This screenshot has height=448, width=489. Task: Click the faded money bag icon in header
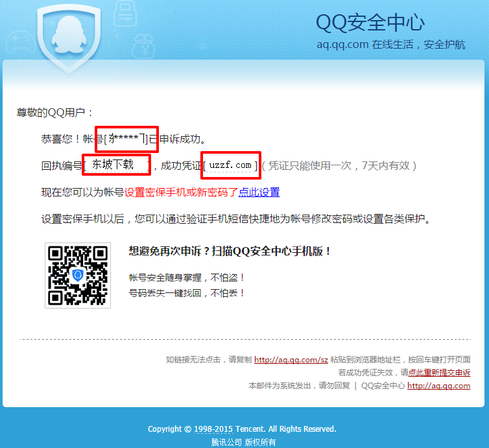[143, 47]
